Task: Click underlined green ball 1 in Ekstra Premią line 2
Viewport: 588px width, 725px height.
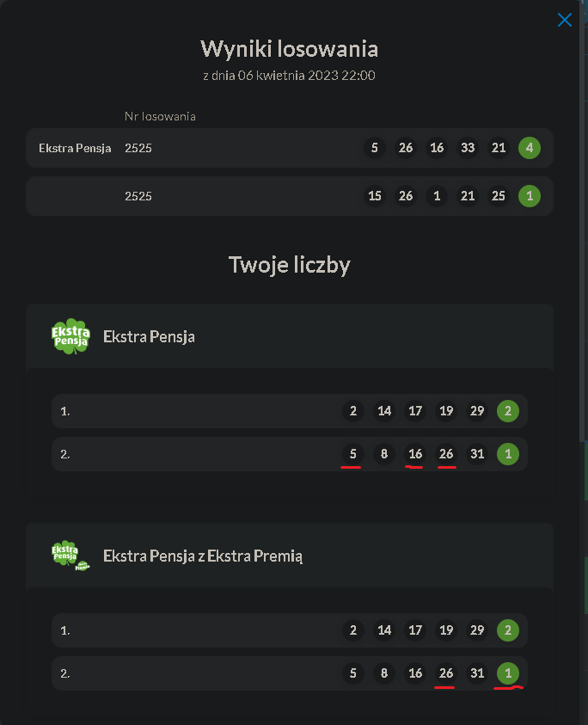Action: pyautogui.click(x=508, y=673)
